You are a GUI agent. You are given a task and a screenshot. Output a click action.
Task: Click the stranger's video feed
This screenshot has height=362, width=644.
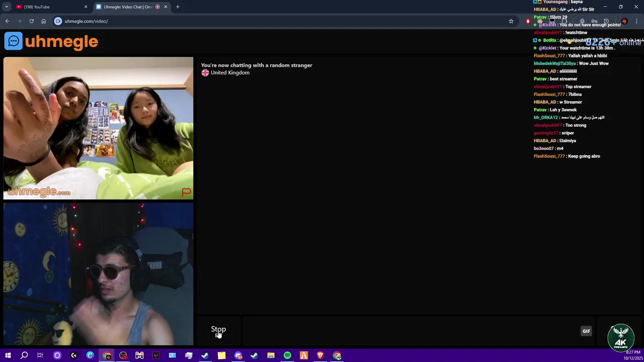click(x=98, y=128)
